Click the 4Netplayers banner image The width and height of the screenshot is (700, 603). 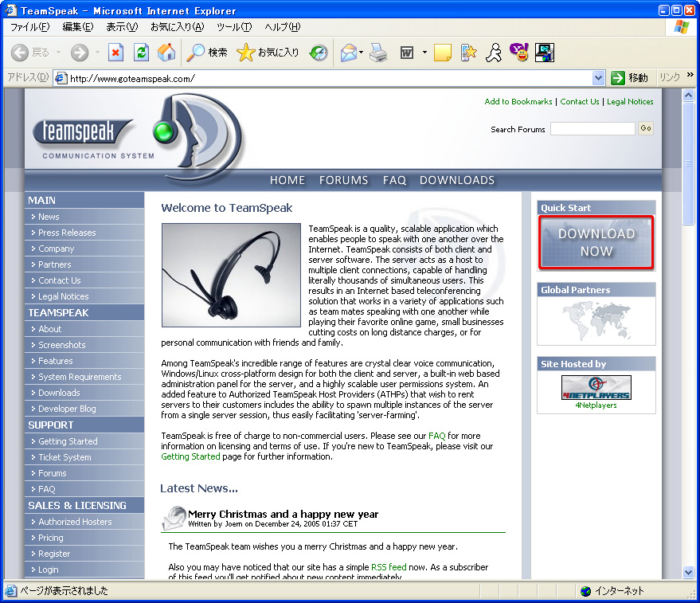596,387
